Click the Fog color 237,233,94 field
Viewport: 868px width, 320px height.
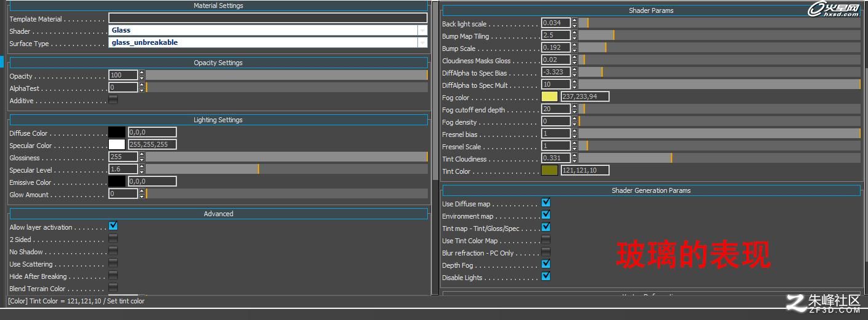(x=585, y=96)
